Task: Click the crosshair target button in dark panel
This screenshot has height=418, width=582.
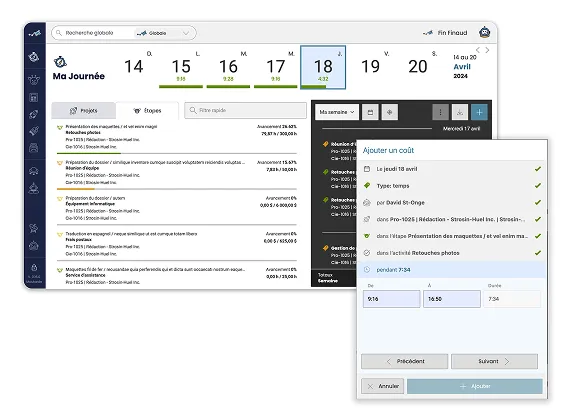Action: point(389,112)
